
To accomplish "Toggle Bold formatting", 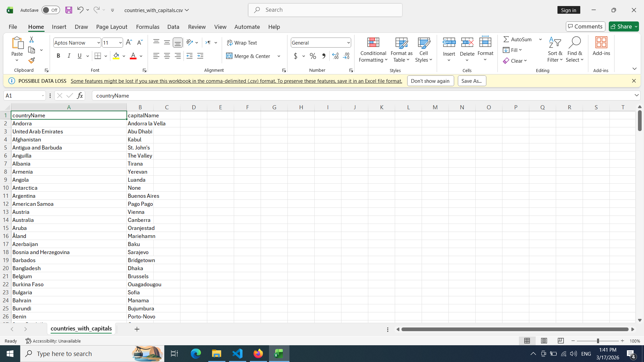I will [58, 56].
